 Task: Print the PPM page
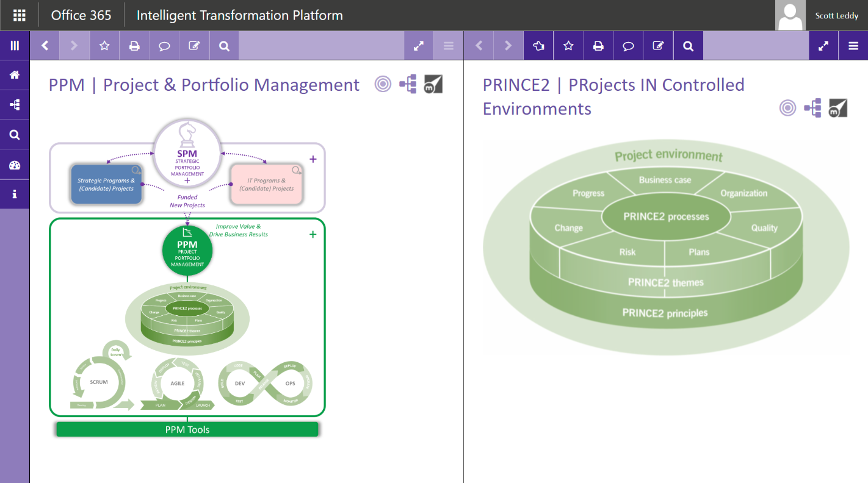[x=134, y=46]
